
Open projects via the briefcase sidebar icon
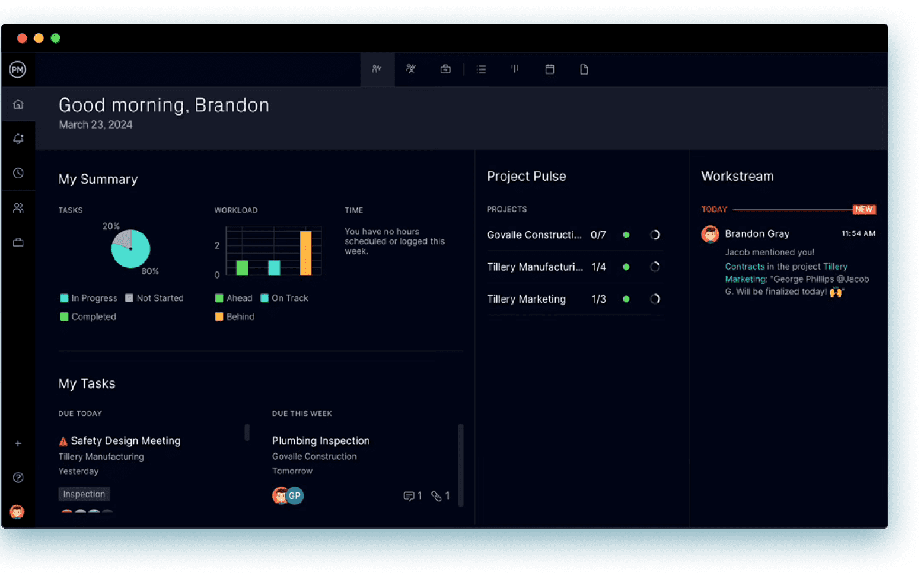pos(18,242)
